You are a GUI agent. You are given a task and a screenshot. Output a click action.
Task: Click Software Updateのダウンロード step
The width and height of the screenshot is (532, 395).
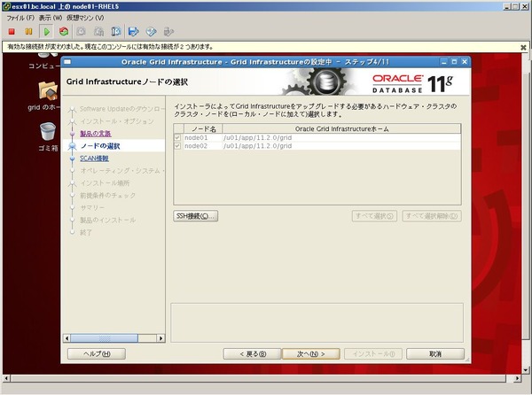point(122,109)
